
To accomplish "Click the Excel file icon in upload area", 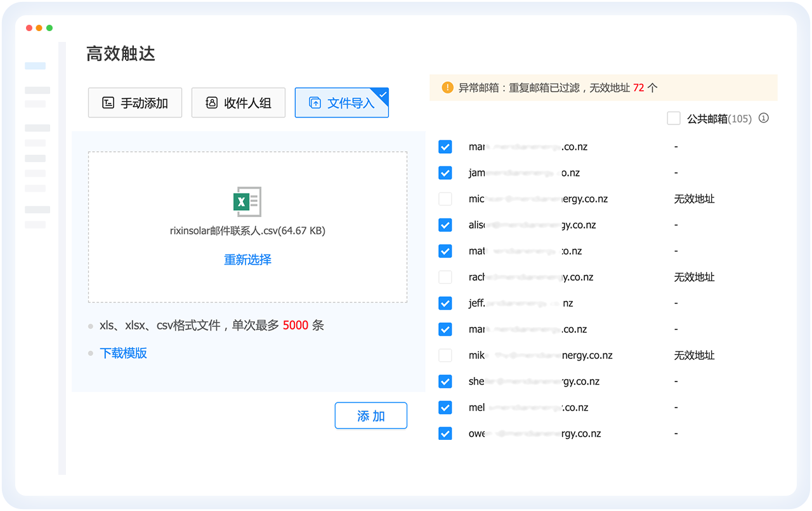I will click(x=247, y=202).
